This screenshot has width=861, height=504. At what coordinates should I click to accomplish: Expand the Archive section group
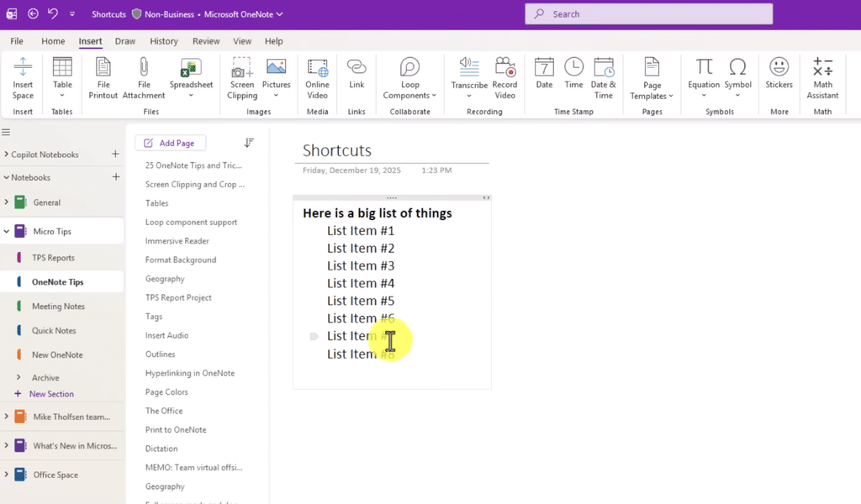[18, 377]
